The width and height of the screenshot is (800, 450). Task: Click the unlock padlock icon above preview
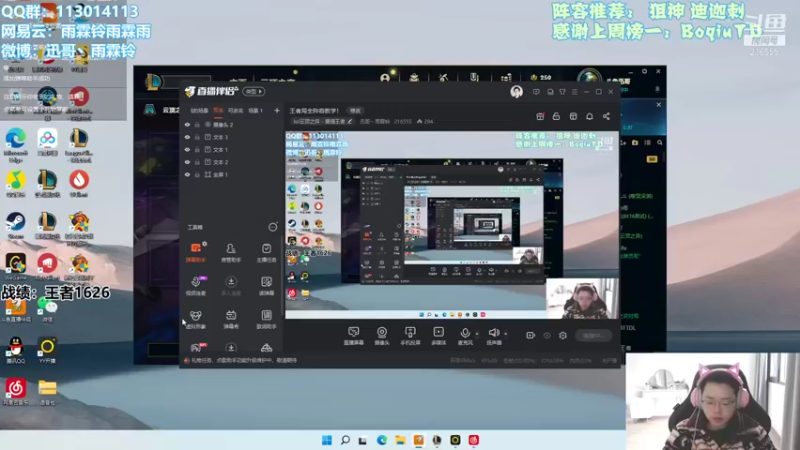[x=556, y=116]
